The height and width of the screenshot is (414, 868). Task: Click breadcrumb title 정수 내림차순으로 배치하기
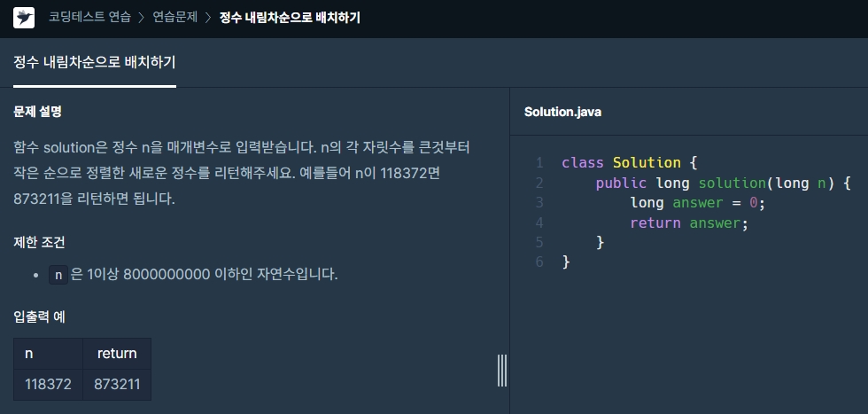point(290,17)
